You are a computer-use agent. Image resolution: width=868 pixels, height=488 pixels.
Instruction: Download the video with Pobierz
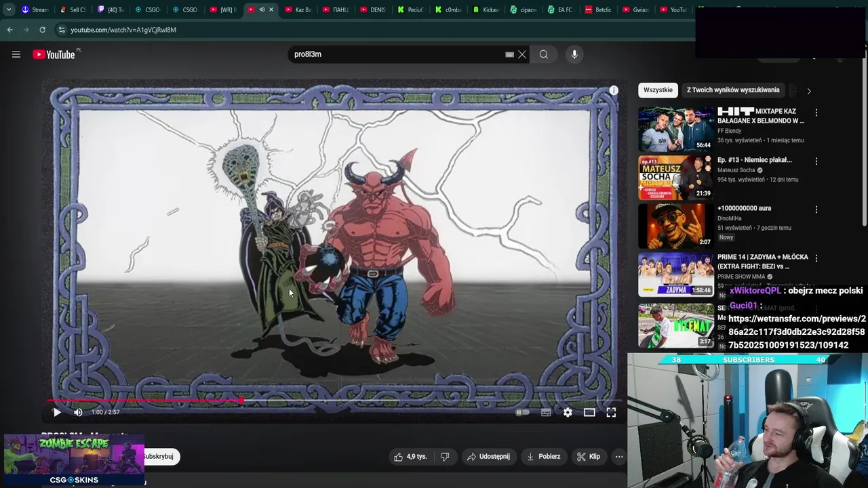pos(544,457)
